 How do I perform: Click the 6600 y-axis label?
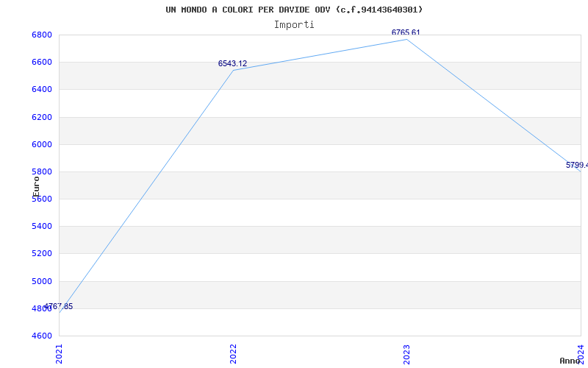tap(41, 62)
